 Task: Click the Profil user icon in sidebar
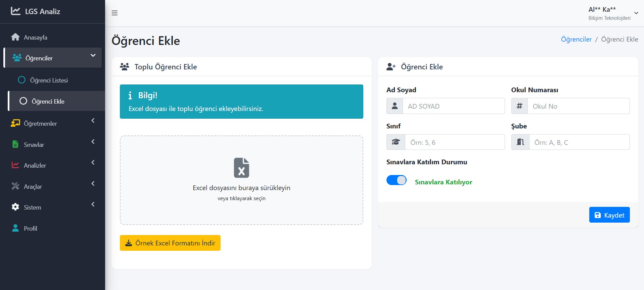click(x=15, y=228)
